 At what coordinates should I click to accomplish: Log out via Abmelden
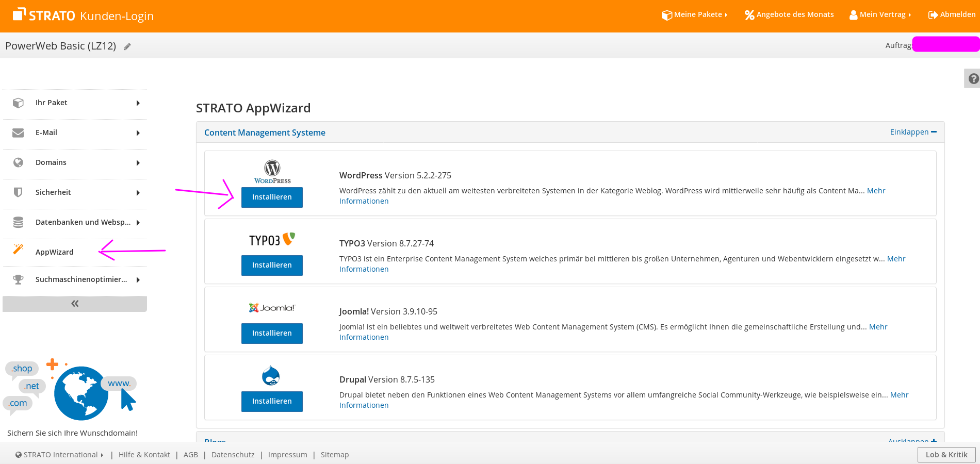click(x=952, y=15)
